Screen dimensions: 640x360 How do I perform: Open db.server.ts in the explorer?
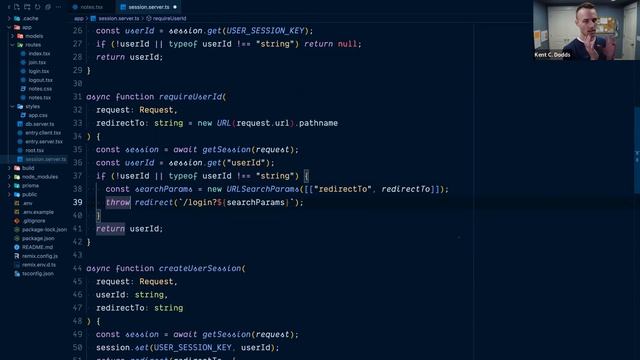pyautogui.click(x=40, y=124)
